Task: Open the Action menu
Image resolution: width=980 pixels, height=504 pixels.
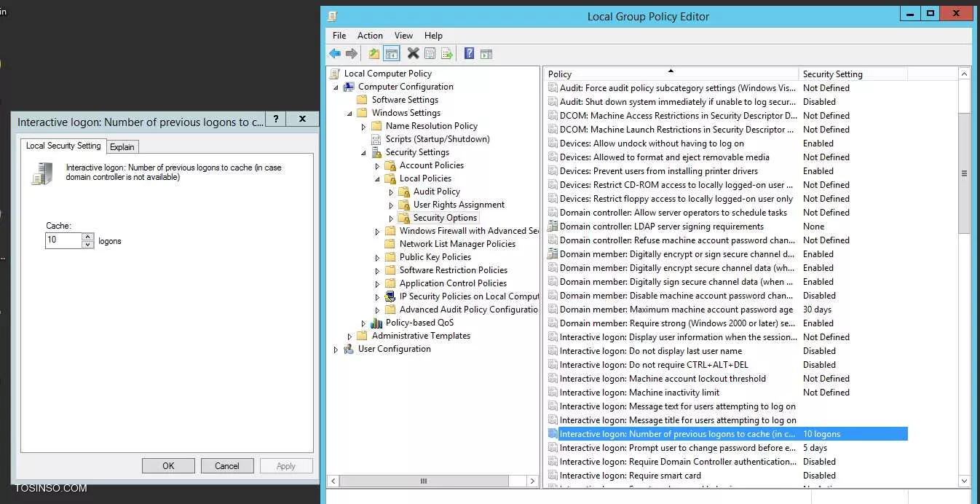Action: 370,35
